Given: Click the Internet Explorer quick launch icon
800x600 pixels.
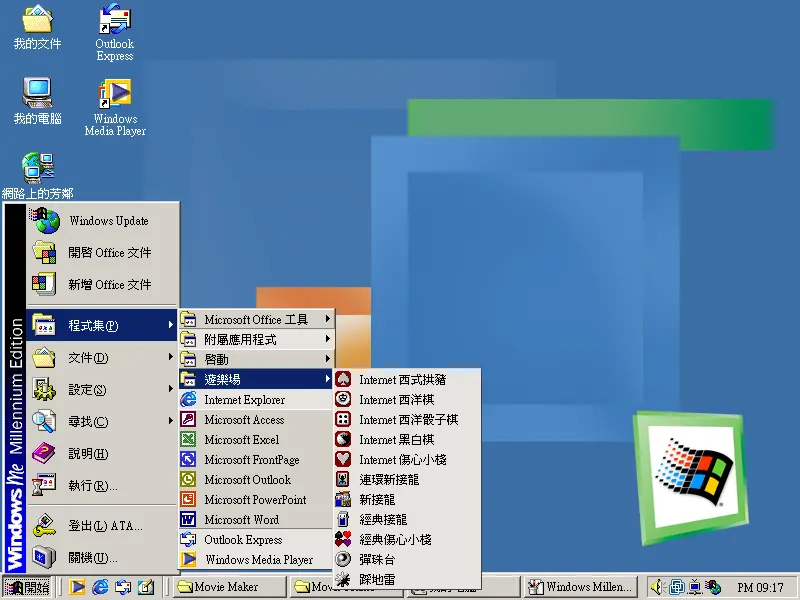Looking at the screenshot, I should (100, 587).
